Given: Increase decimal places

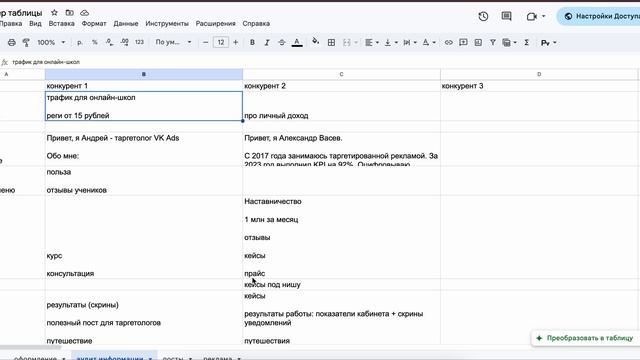Looking at the screenshot, I should pyautogui.click(x=124, y=42).
